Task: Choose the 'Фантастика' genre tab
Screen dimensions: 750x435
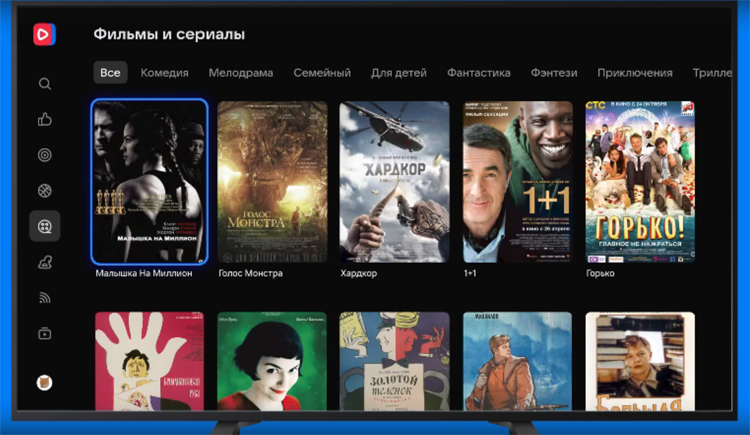Action: pos(478,73)
